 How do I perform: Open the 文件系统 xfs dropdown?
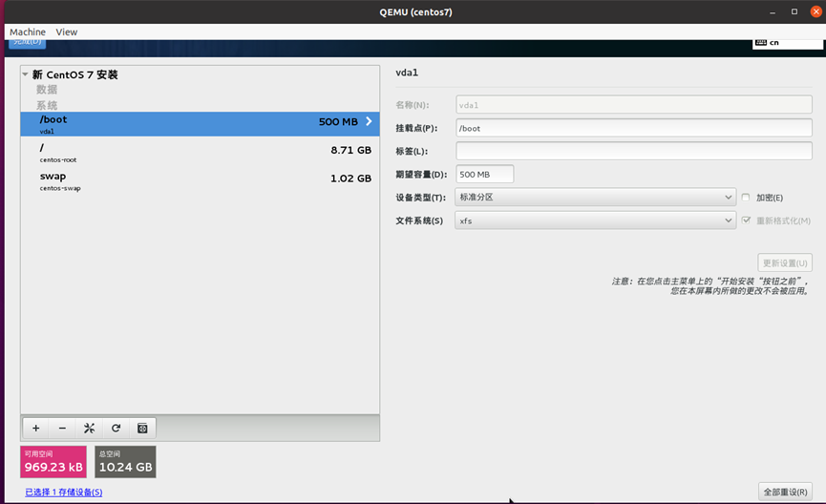click(595, 220)
